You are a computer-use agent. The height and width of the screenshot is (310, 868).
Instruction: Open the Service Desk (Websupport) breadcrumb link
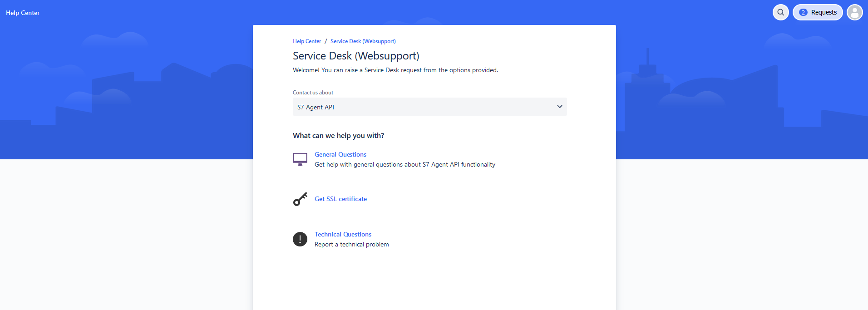point(363,41)
